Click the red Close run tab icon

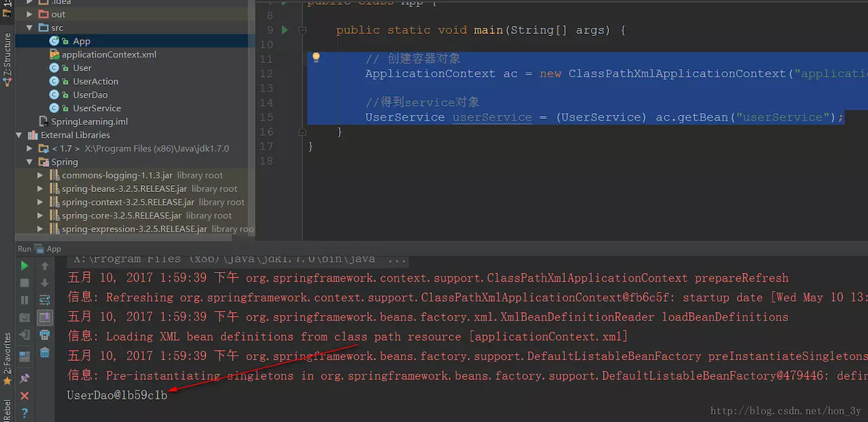click(x=24, y=396)
